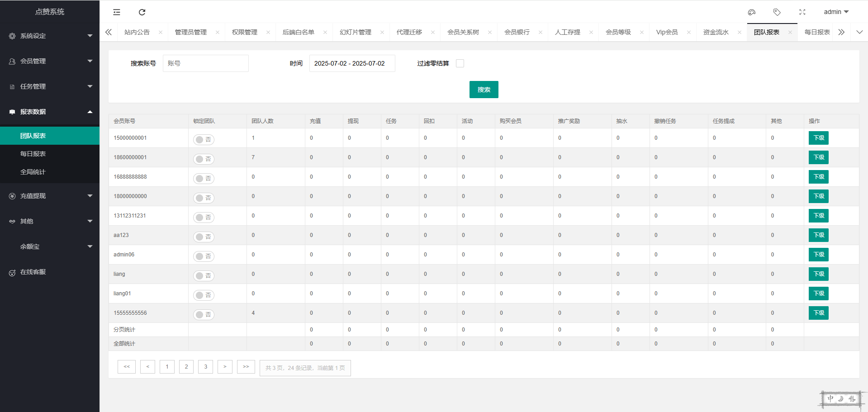
Task: Expand the 会员管理 sidebar menu
Action: [90, 61]
